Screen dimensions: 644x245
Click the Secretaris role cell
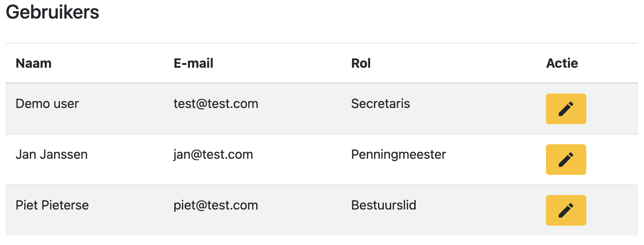(381, 104)
